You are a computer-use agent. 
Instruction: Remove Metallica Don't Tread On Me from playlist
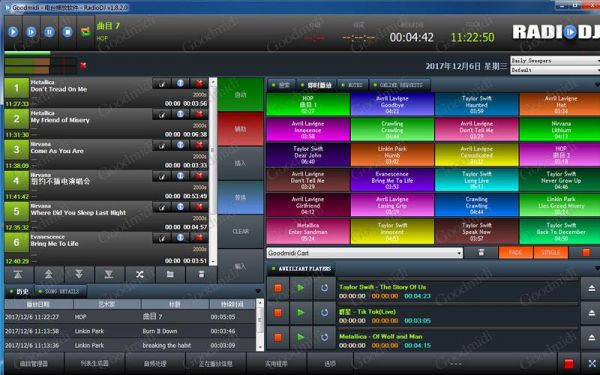(199, 83)
